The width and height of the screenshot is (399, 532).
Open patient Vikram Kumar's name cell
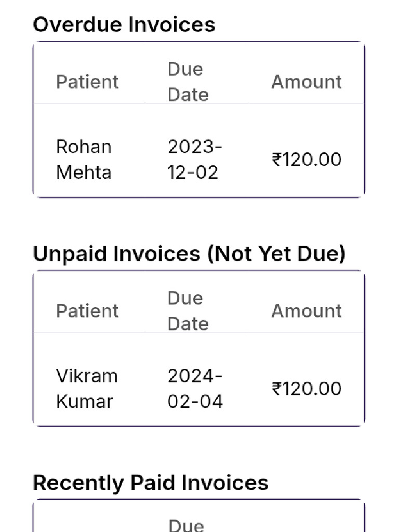pyautogui.click(x=87, y=389)
